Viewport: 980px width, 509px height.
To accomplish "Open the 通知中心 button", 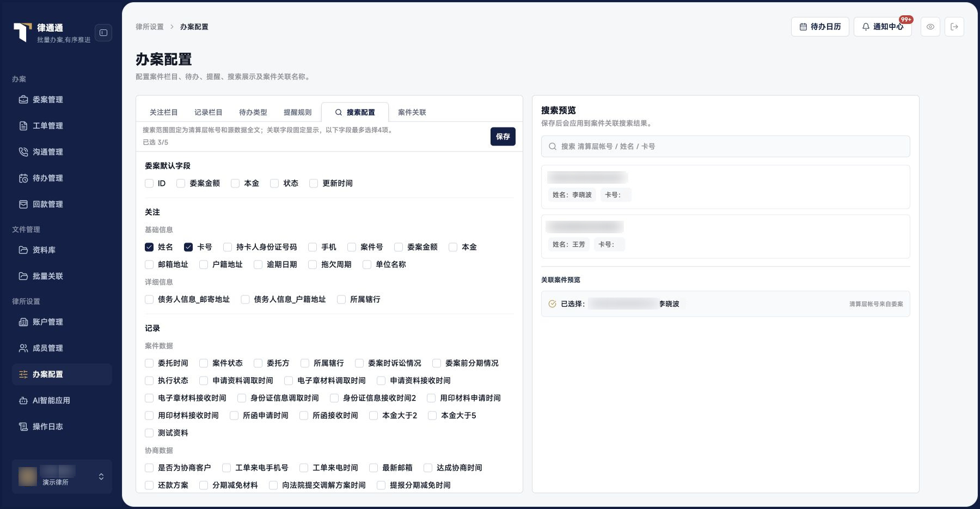I will pos(883,27).
